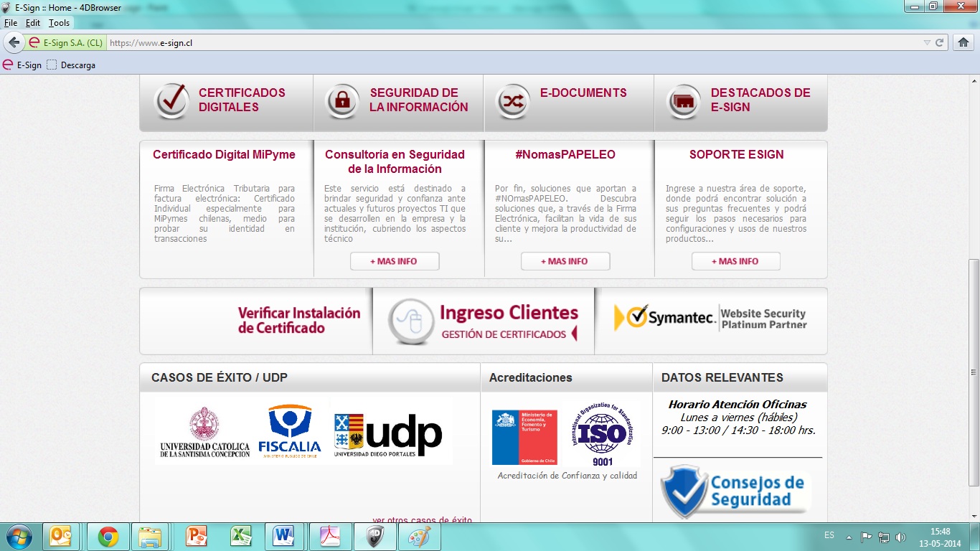Click the E-Documents shuffle arrows icon
Viewport: 980px width, 551px height.
[513, 101]
